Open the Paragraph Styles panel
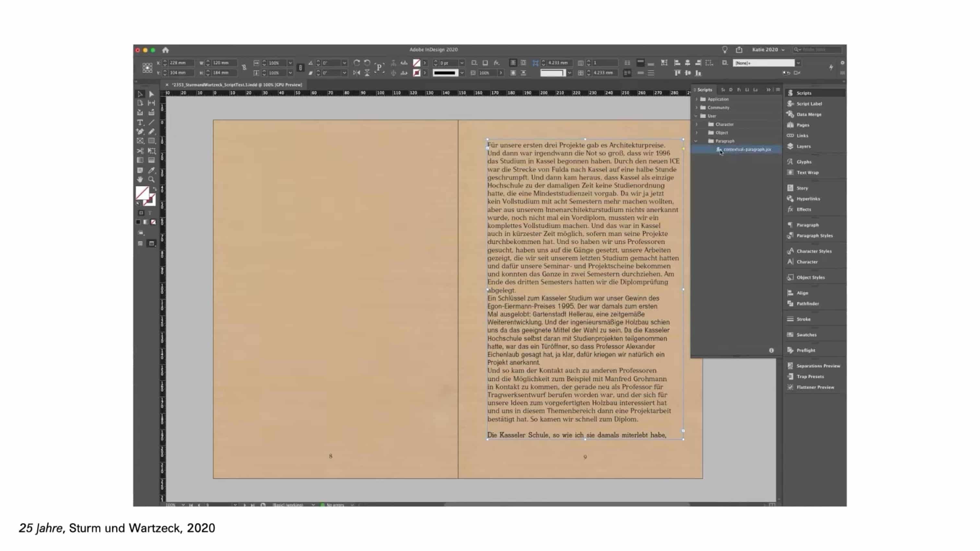Screen dimensions: 980x551 click(x=814, y=236)
